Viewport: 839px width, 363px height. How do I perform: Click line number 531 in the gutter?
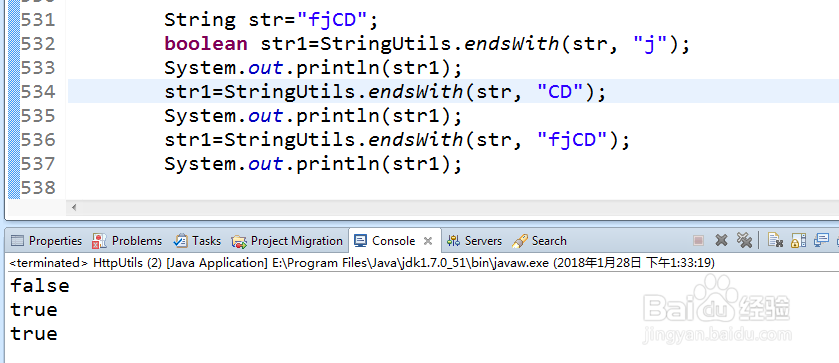click(37, 20)
